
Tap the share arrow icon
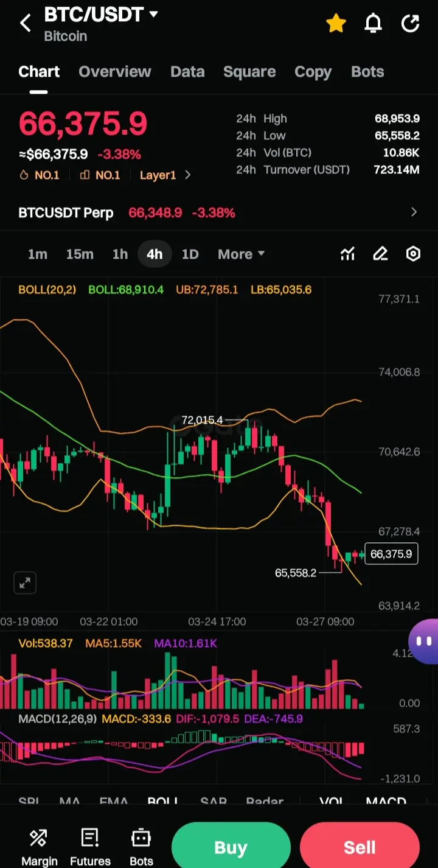click(x=411, y=24)
